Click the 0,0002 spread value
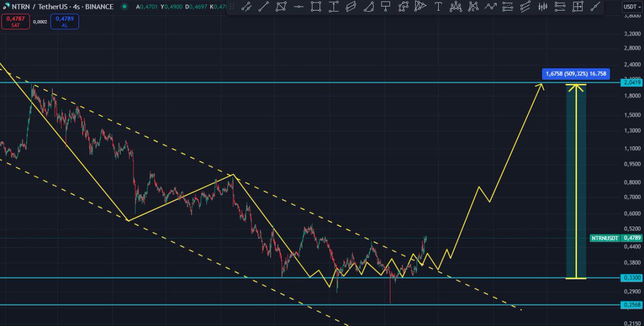644x326 pixels. 40,21
